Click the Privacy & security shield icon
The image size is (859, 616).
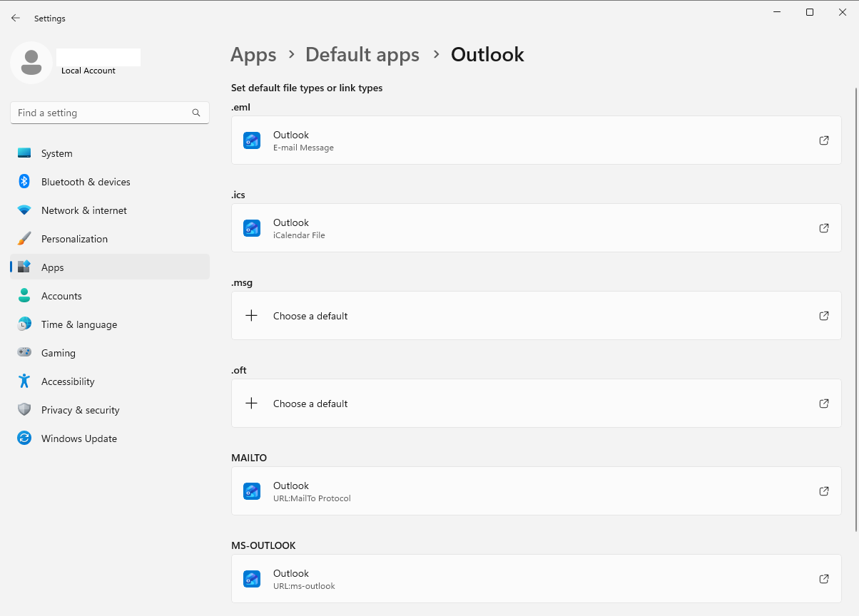pyautogui.click(x=24, y=410)
